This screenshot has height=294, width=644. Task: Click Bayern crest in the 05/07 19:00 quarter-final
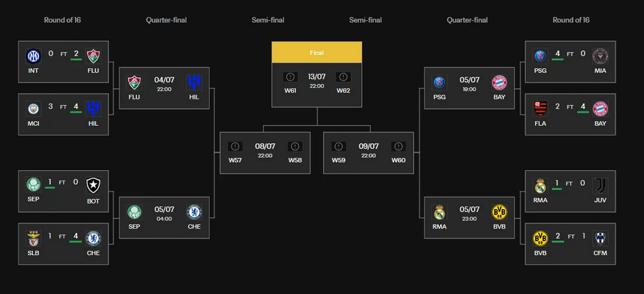tap(499, 82)
